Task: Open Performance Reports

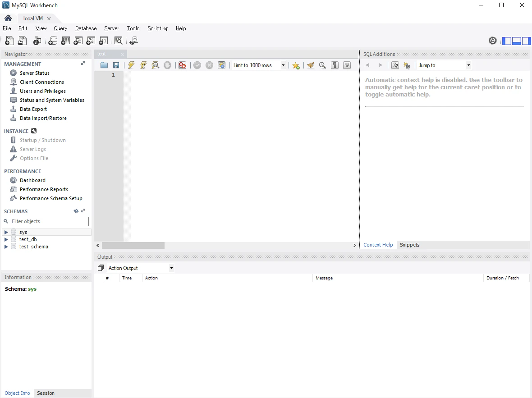Action: point(44,189)
